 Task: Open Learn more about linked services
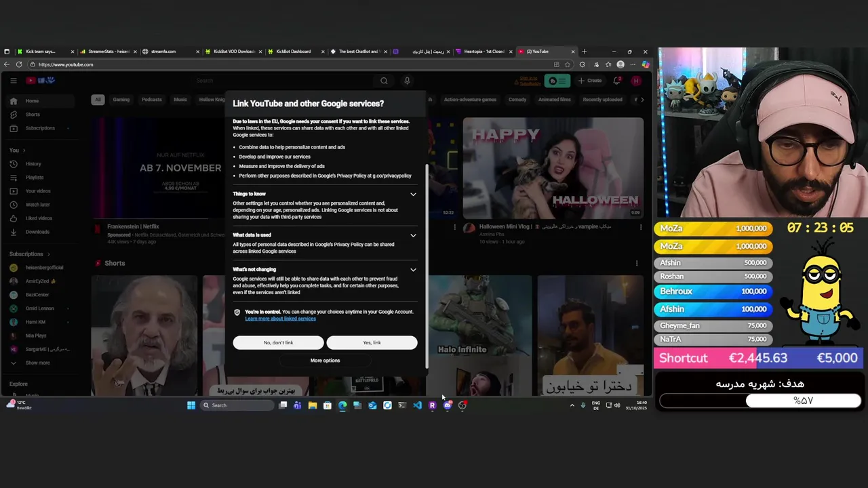click(280, 319)
